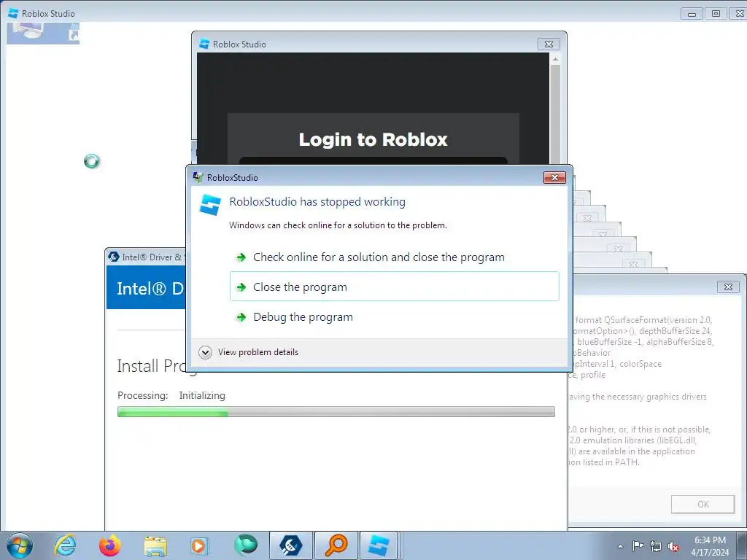Click OK in the graphics drivers error dialog
The height and width of the screenshot is (560, 747).
coord(703,505)
